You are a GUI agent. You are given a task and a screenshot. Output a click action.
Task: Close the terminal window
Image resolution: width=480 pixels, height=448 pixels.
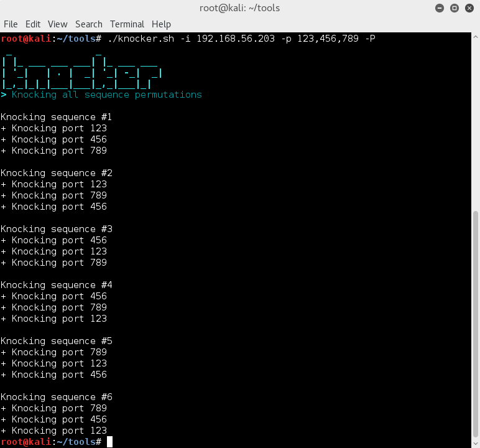pos(469,8)
